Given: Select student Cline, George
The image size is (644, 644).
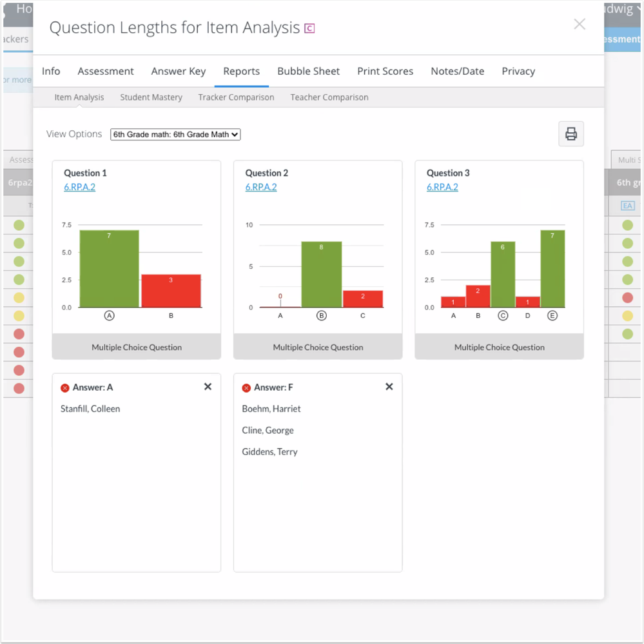Looking at the screenshot, I should click(x=268, y=431).
